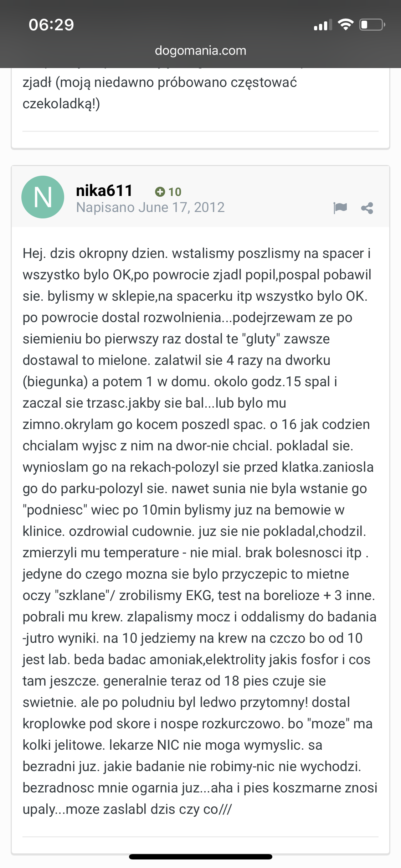Viewport: 401px width, 868px height.
Task: Tap the cellular signal bars icon
Action: tap(323, 25)
